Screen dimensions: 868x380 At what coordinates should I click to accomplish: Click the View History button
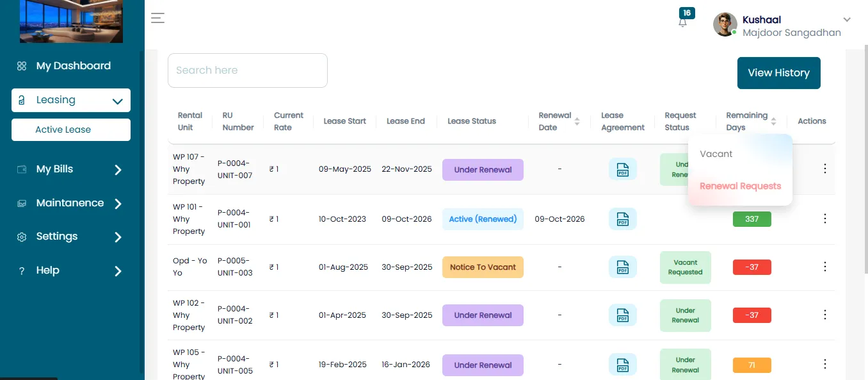pos(779,73)
